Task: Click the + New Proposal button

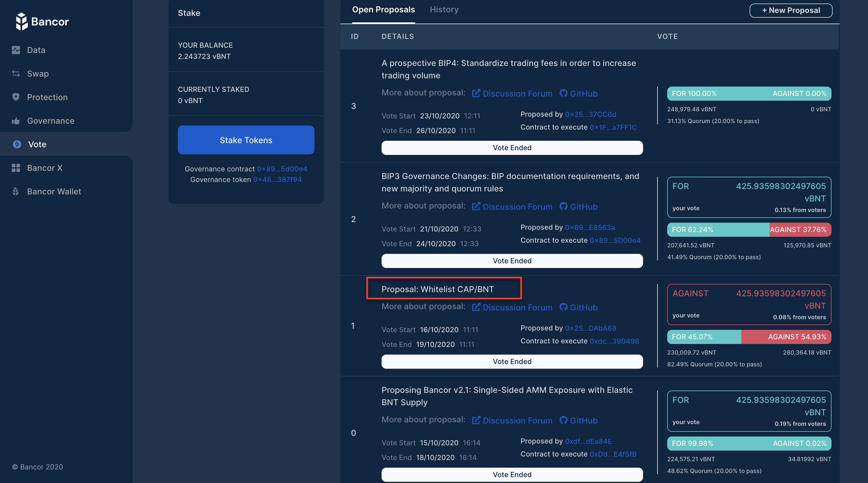Action: pyautogui.click(x=791, y=10)
